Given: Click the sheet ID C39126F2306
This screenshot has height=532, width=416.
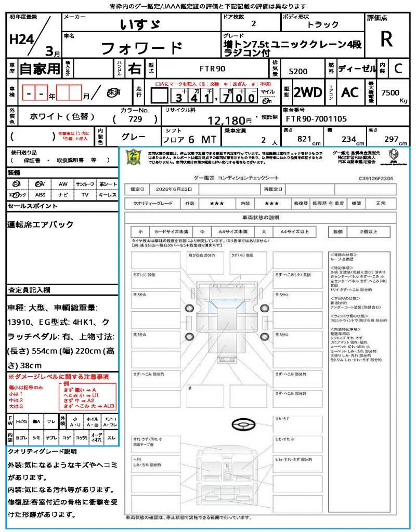Looking at the screenshot, I should [376, 178].
